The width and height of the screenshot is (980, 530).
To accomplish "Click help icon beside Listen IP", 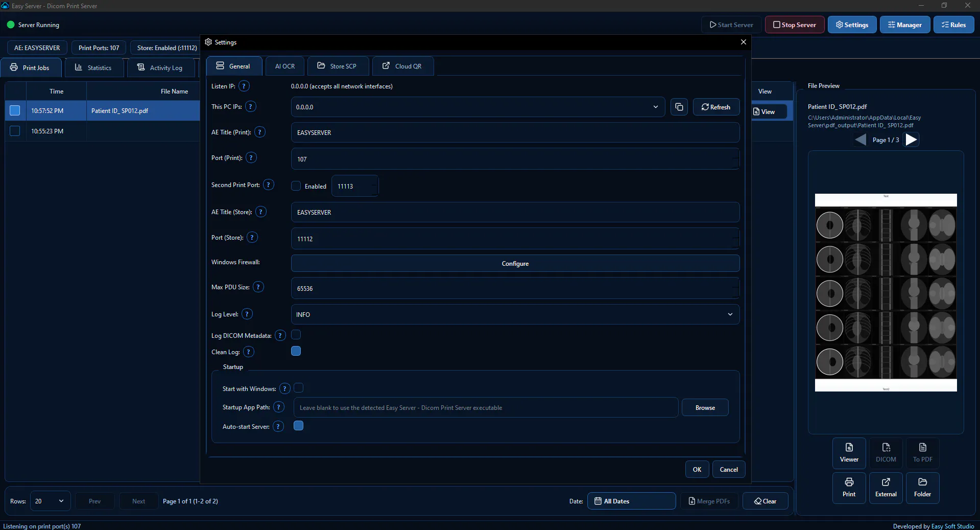I will (244, 86).
